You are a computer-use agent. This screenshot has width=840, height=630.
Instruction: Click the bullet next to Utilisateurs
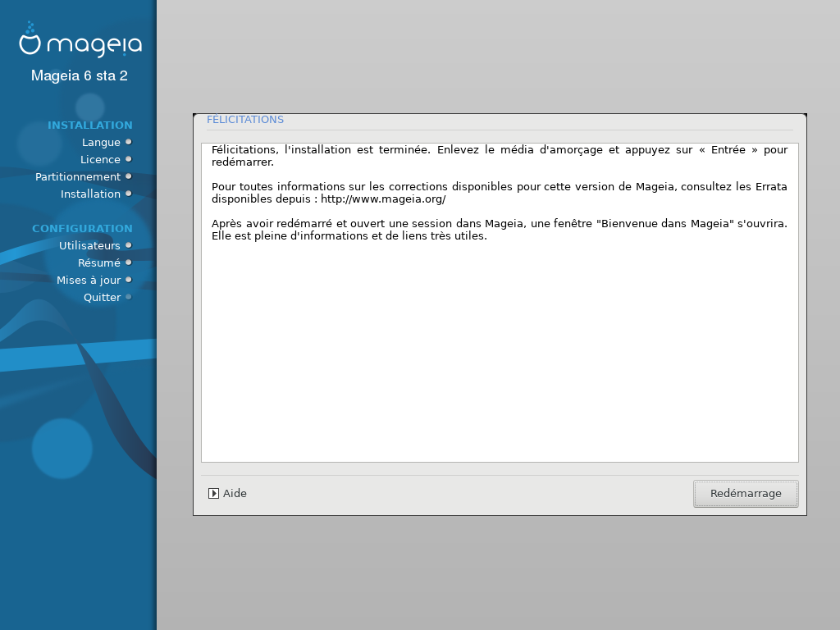click(129, 245)
